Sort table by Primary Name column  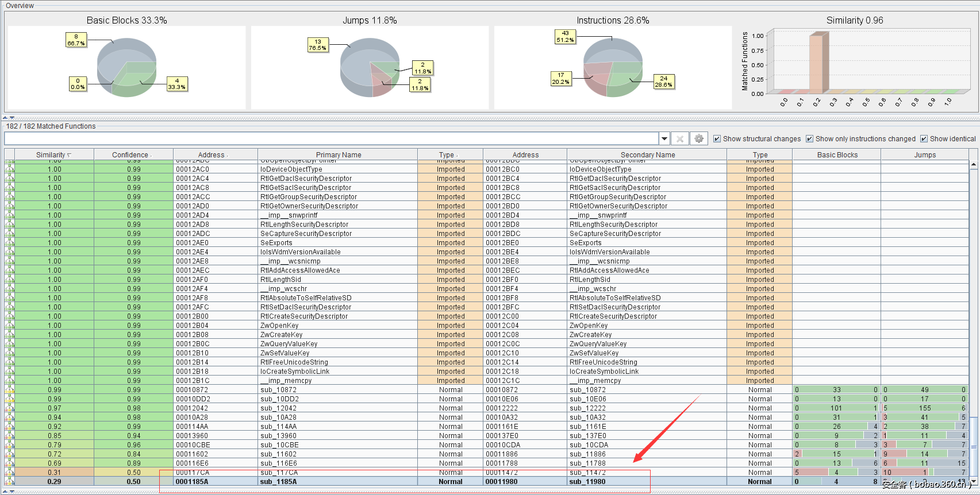coord(338,155)
